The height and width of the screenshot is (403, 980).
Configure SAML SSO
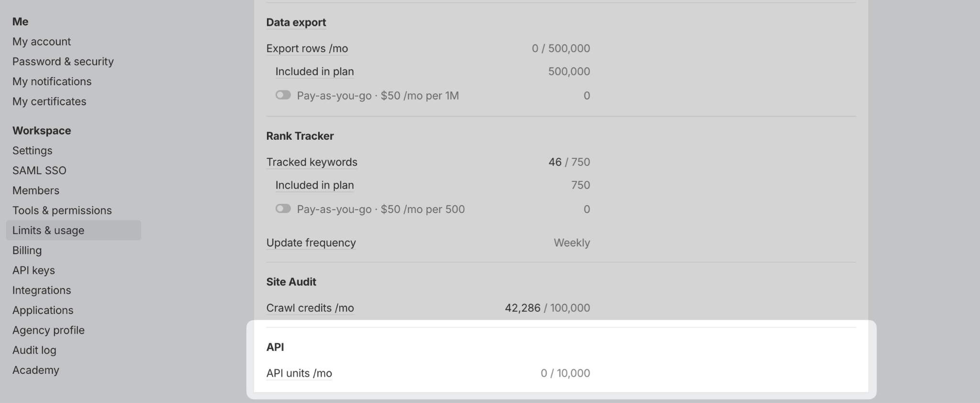(39, 170)
